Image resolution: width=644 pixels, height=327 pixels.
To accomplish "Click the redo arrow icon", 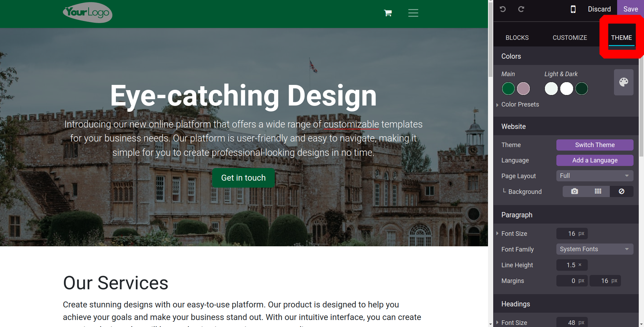I will pos(521,9).
